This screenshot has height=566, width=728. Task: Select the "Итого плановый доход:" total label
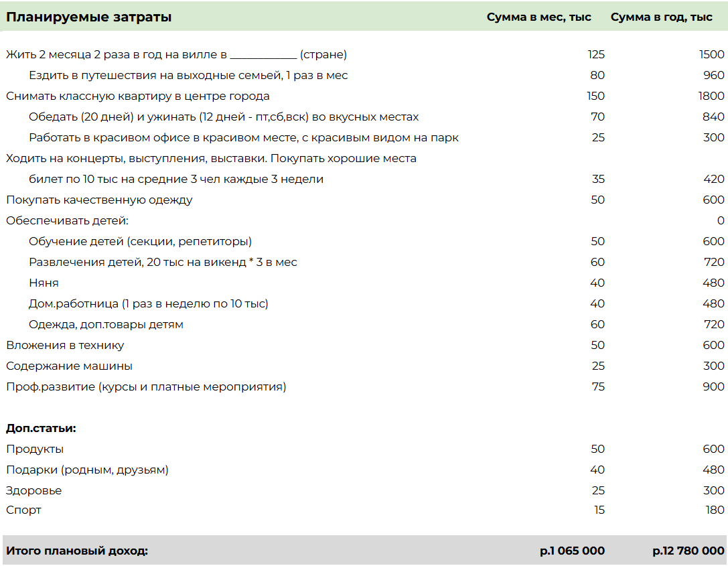click(x=77, y=551)
